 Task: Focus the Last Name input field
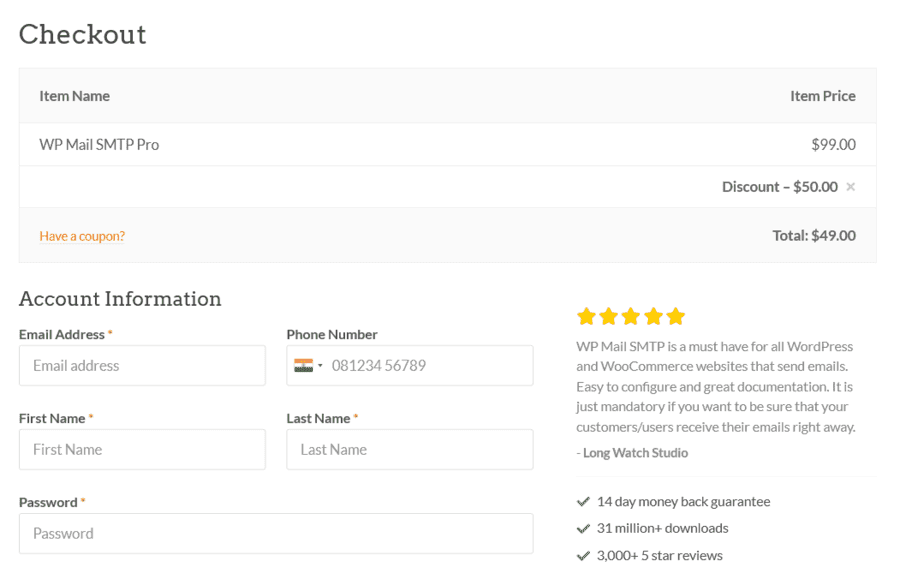coord(410,449)
